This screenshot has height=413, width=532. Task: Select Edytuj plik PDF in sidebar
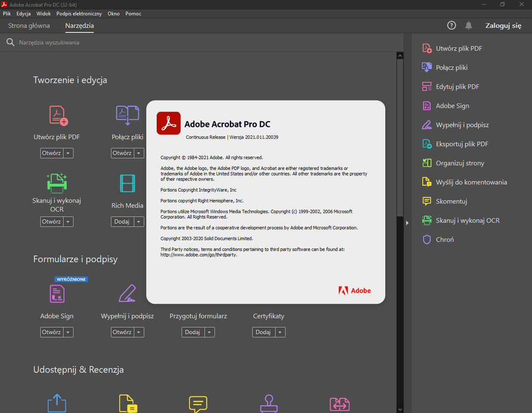click(x=450, y=87)
